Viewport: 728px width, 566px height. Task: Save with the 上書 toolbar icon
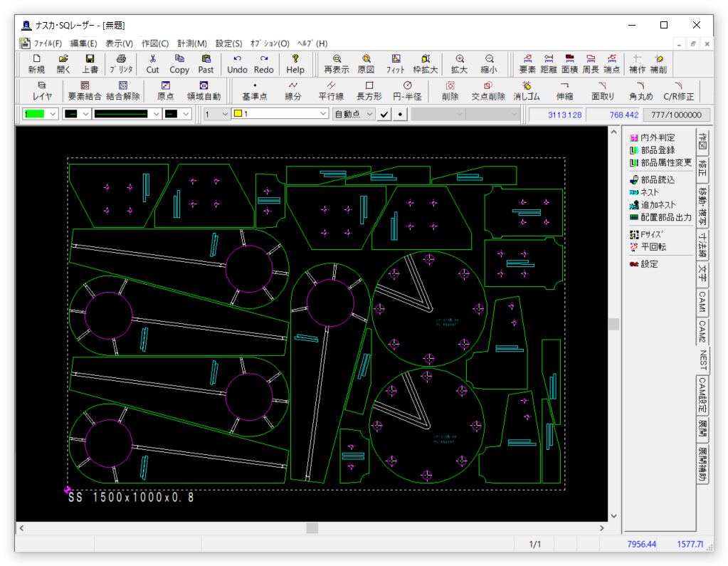[90, 63]
